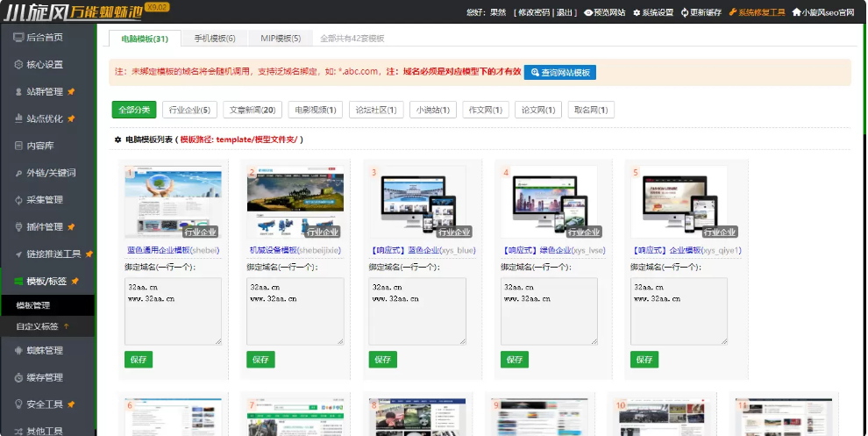The height and width of the screenshot is (436, 868).
Task: Click the refresh icon beside 采集管理
Action: [18, 200]
